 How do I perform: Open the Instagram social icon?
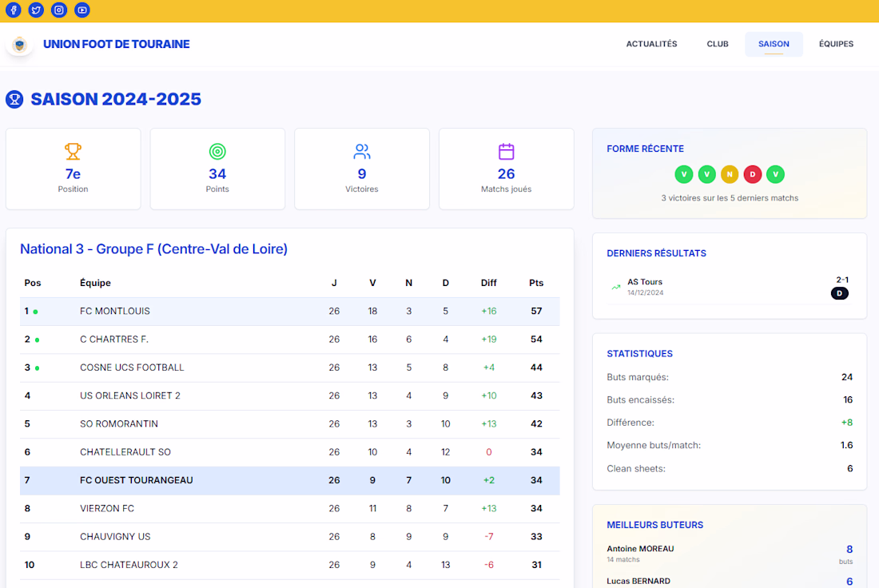click(59, 10)
